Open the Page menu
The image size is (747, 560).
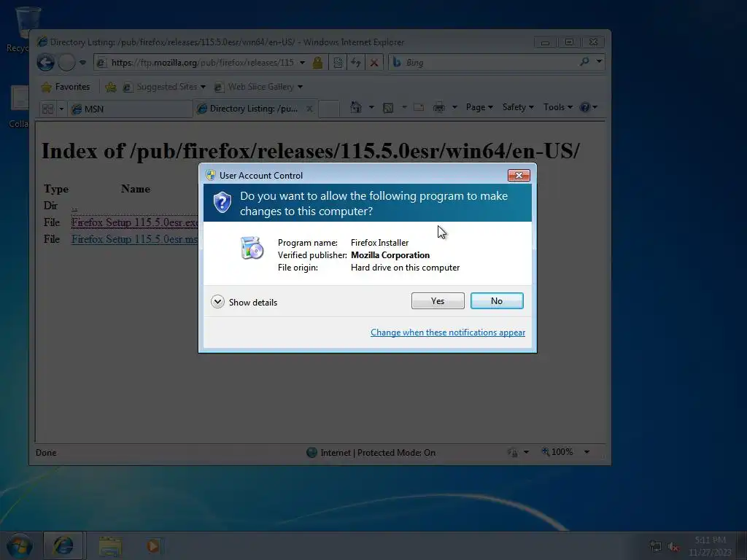point(479,107)
